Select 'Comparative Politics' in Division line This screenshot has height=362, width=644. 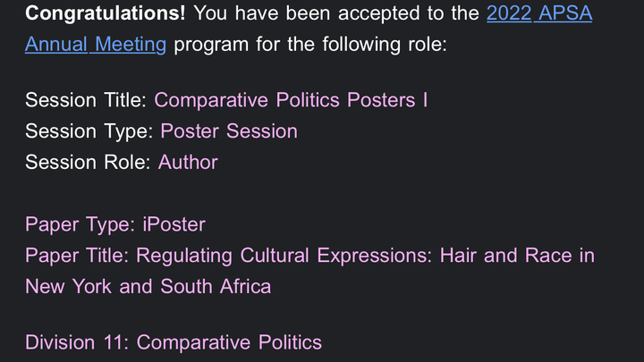pos(229,342)
